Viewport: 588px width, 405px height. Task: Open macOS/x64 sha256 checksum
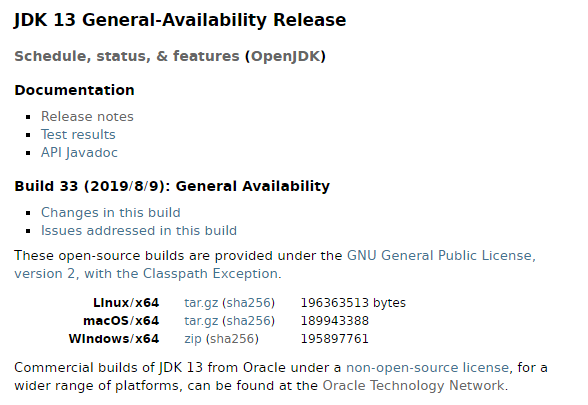pos(248,321)
